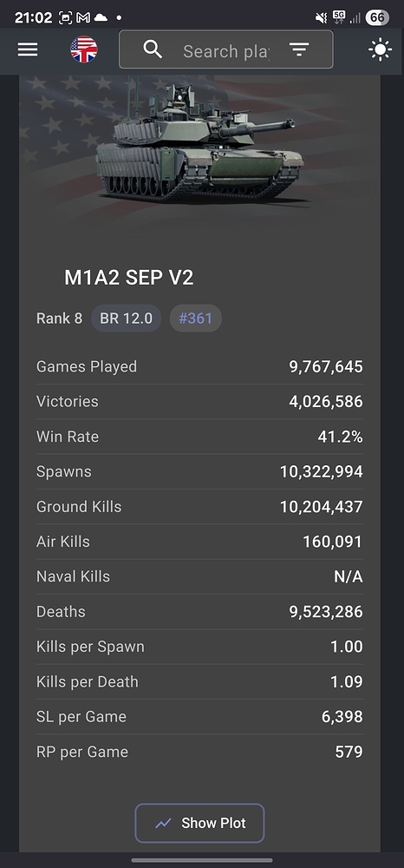Image resolution: width=404 pixels, height=868 pixels.
Task: Select the Games Played row
Action: [199, 366]
